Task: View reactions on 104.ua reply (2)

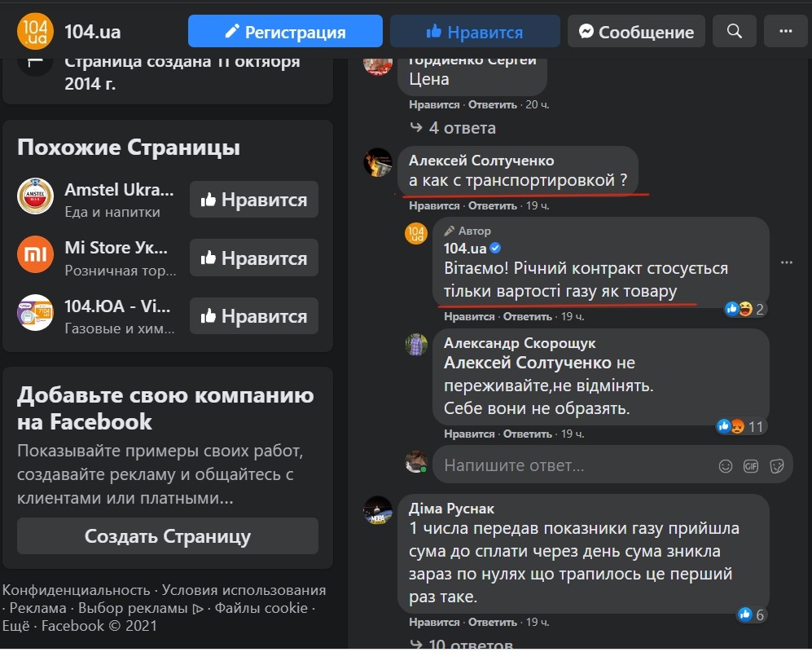Action: pyautogui.click(x=744, y=310)
